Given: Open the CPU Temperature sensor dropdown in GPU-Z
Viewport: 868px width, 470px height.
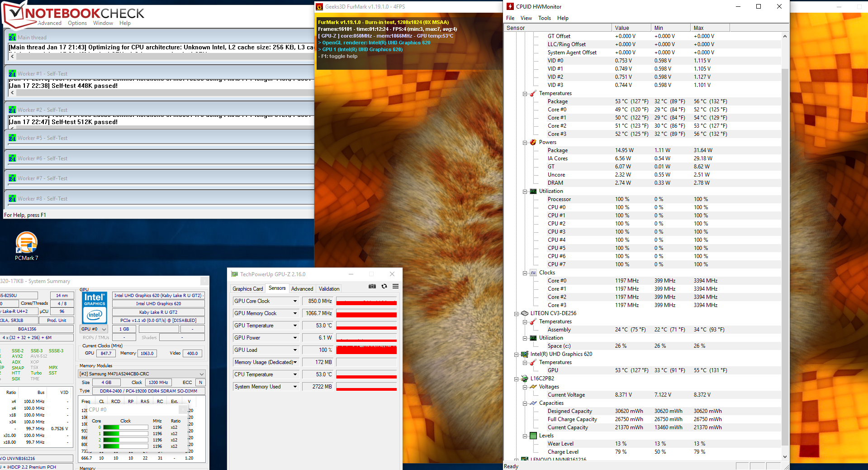Looking at the screenshot, I should [x=295, y=374].
